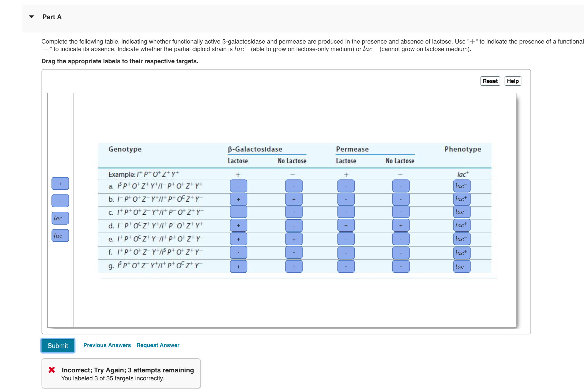Collapse the Part A disclosure triangle
The image size is (584, 392).
pyautogui.click(x=32, y=17)
